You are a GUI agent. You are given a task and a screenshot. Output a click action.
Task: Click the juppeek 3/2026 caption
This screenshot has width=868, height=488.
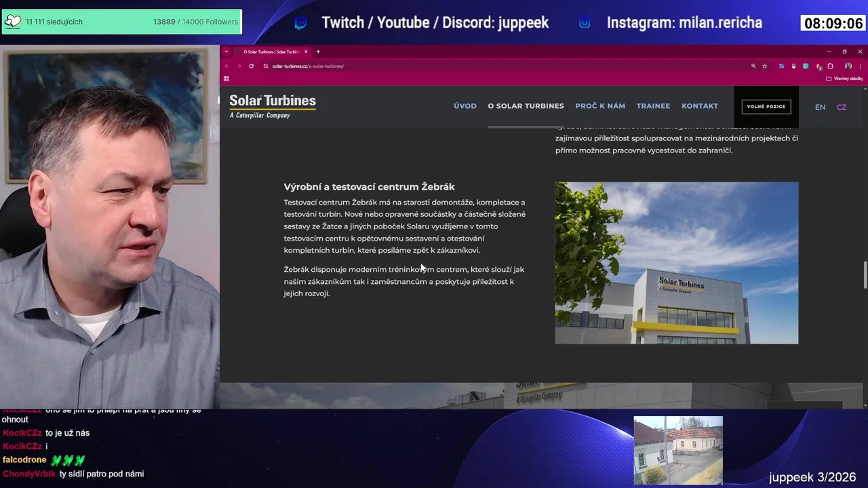pos(812,478)
